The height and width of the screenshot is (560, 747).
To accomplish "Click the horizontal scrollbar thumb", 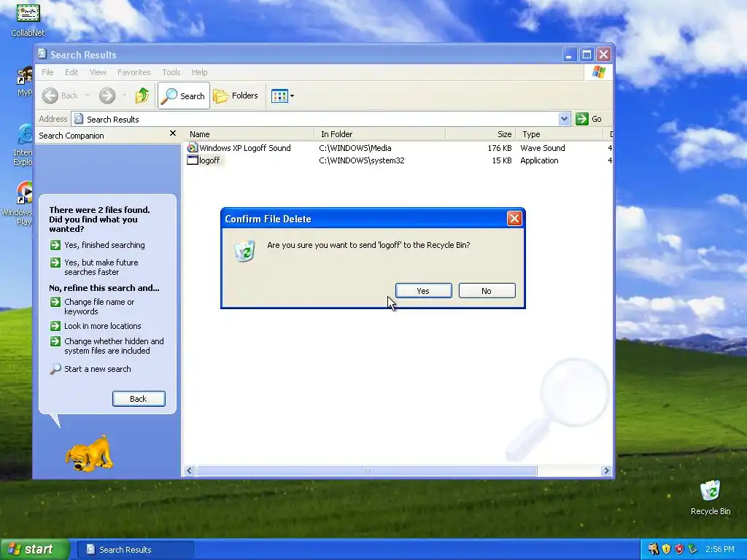I will (x=367, y=470).
